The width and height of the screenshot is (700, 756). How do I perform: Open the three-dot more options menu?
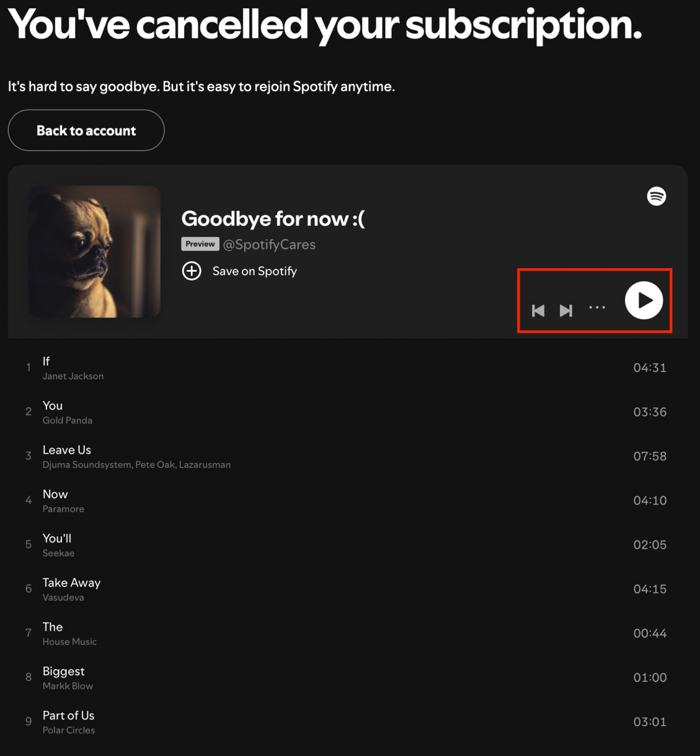tap(597, 308)
